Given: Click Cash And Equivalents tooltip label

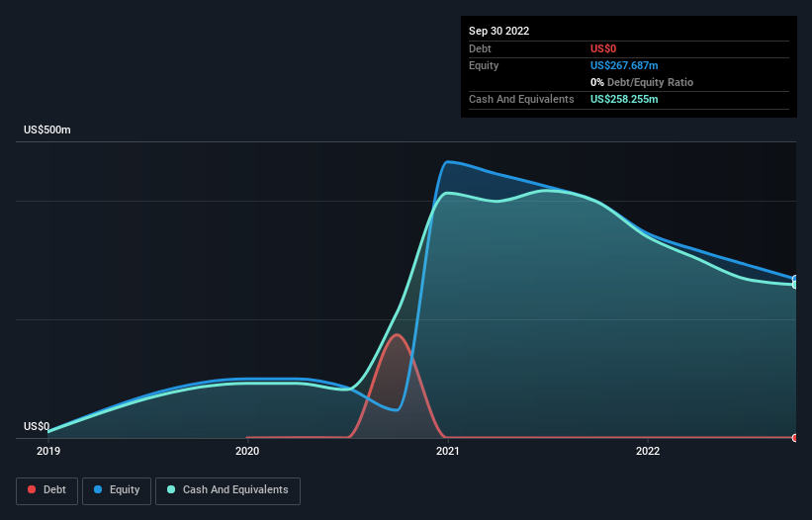Looking at the screenshot, I should coord(521,99).
